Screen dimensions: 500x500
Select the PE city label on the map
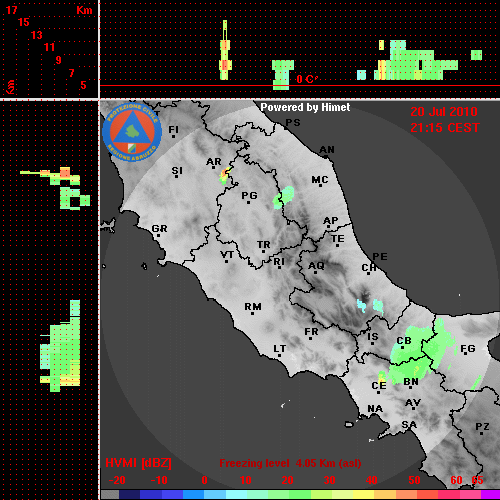point(380,257)
